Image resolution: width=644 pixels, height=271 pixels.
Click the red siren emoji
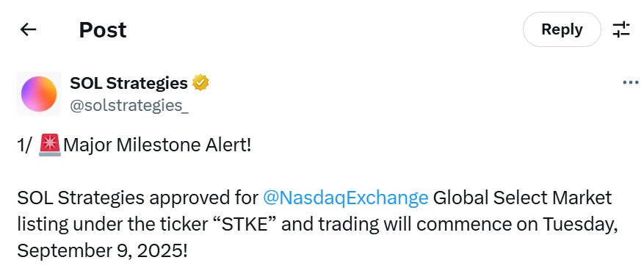click(50, 145)
